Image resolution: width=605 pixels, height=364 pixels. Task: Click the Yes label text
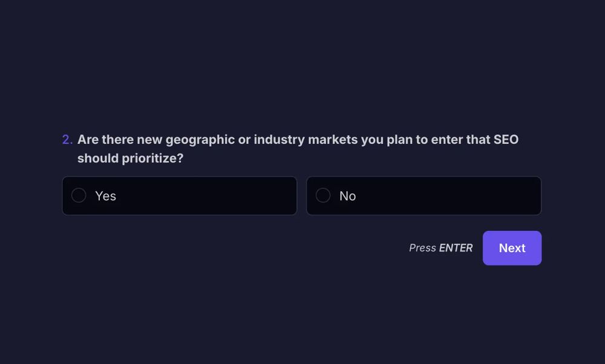[x=105, y=195]
